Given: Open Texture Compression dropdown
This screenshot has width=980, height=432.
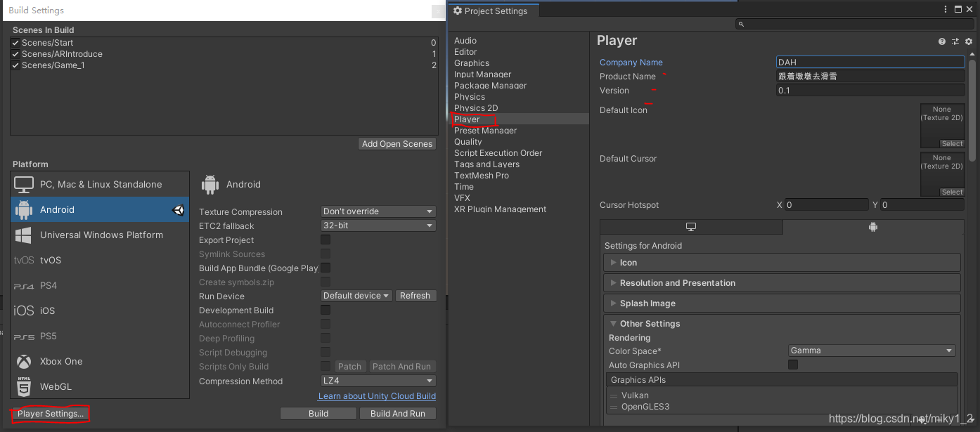Looking at the screenshot, I should point(378,211).
